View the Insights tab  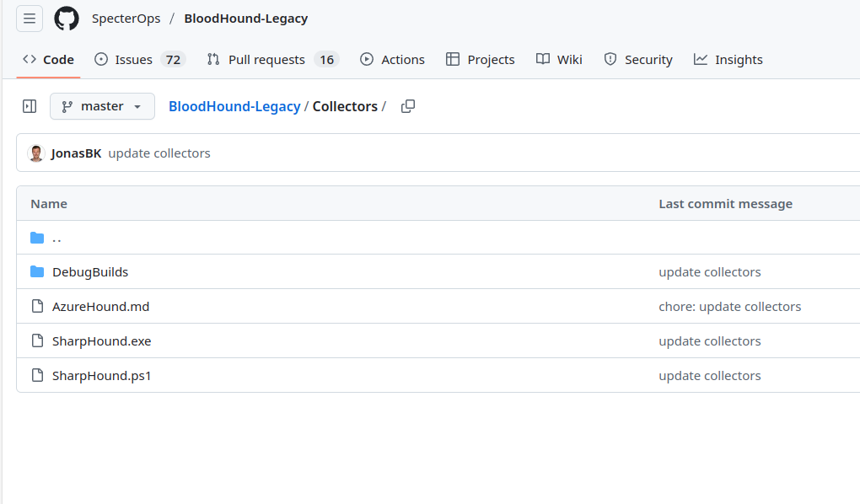(x=728, y=60)
